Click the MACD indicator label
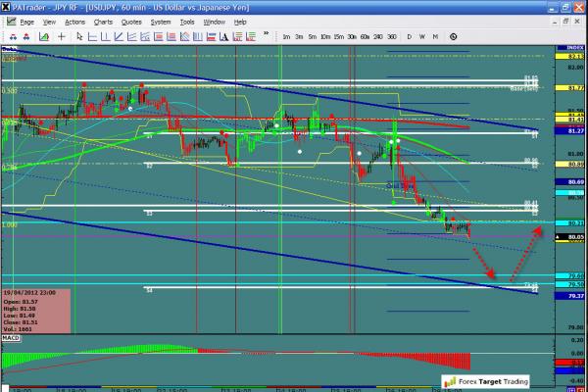This screenshot has height=392, width=588. coord(12,337)
